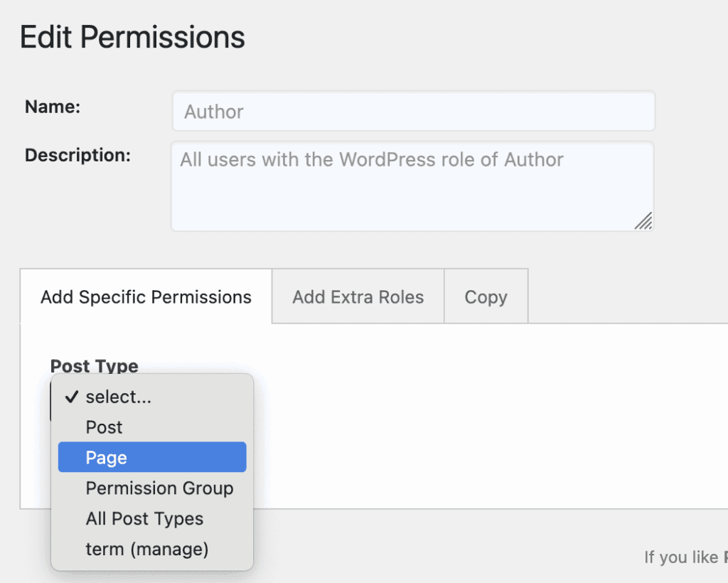728x583 pixels.
Task: Click the Name input field
Action: tap(413, 112)
